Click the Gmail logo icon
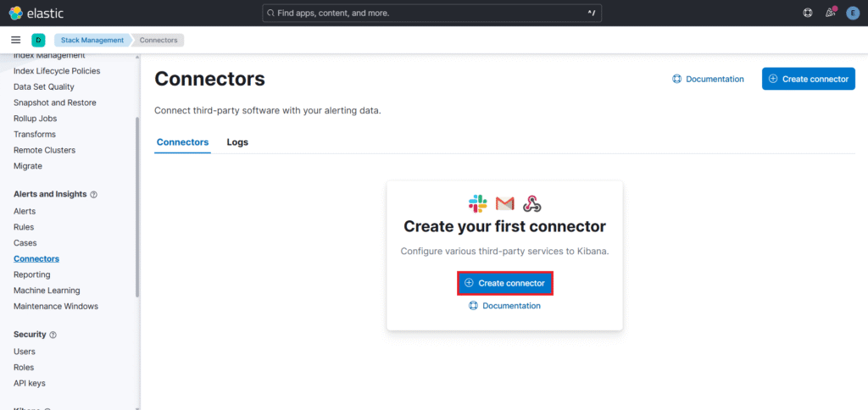The width and height of the screenshot is (868, 410). pos(505,203)
